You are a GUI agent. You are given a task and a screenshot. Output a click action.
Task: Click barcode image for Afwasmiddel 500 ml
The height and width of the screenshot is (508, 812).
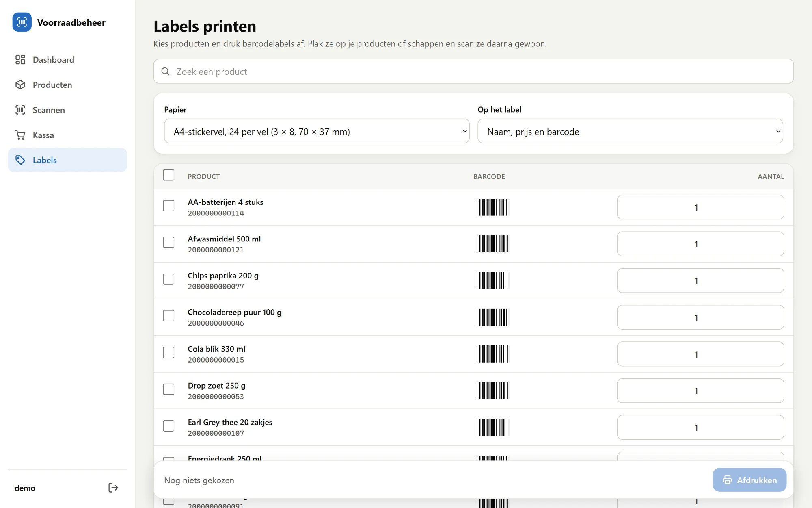[x=493, y=244]
